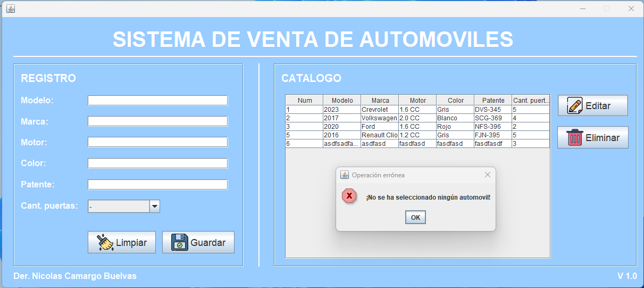
Task: Click the trash can icon on Eliminar
Action: [575, 137]
